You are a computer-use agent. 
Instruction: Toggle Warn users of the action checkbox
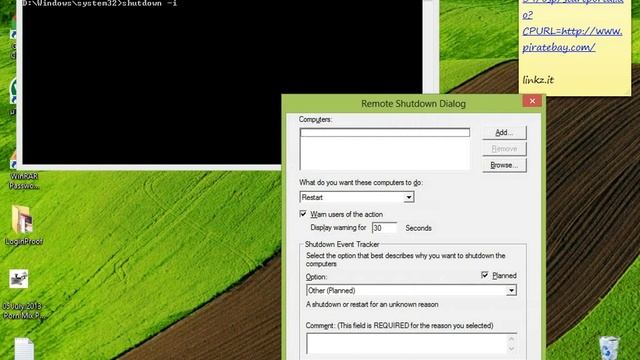pyautogui.click(x=303, y=214)
